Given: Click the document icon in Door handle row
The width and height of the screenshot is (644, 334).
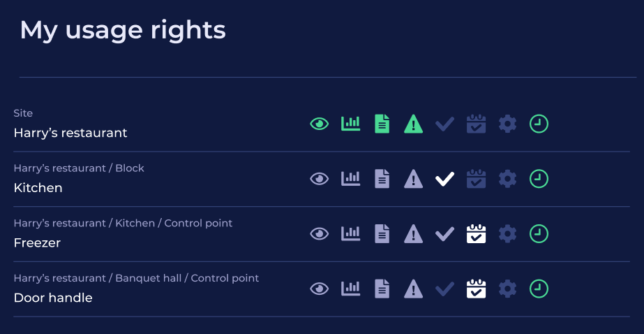Looking at the screenshot, I should 382,288.
